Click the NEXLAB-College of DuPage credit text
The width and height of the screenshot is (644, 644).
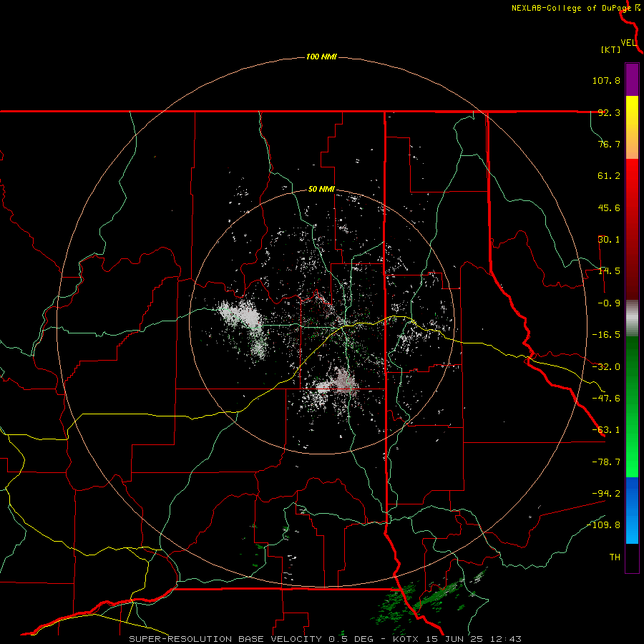571,8
